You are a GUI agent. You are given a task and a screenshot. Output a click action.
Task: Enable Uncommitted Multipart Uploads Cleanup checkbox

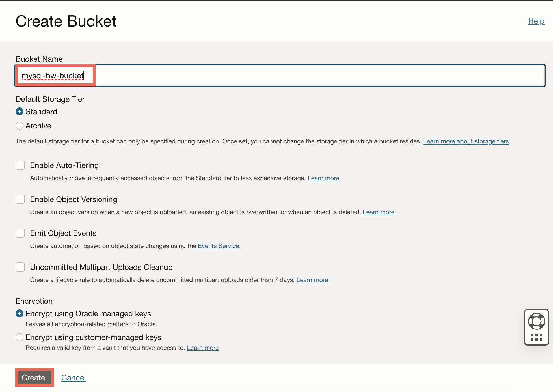click(20, 267)
